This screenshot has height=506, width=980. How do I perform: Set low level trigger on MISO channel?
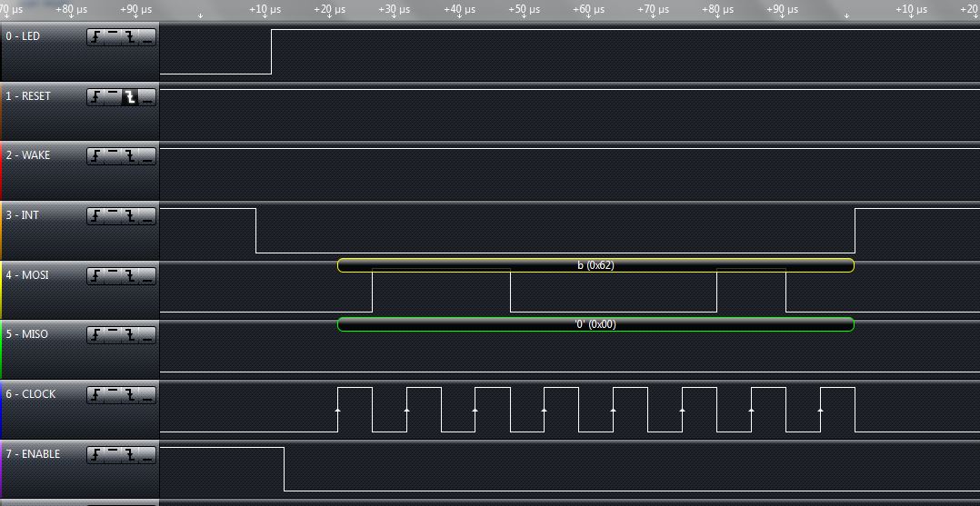pos(147,335)
